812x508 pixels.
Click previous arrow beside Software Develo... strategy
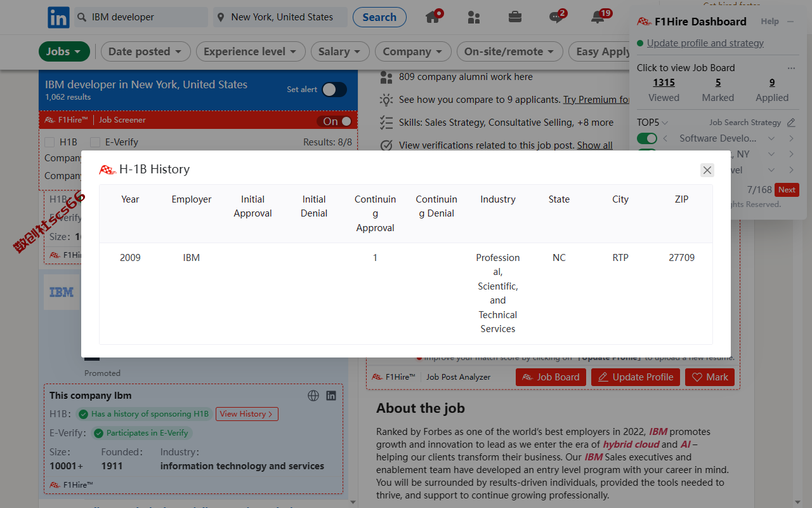pyautogui.click(x=665, y=138)
